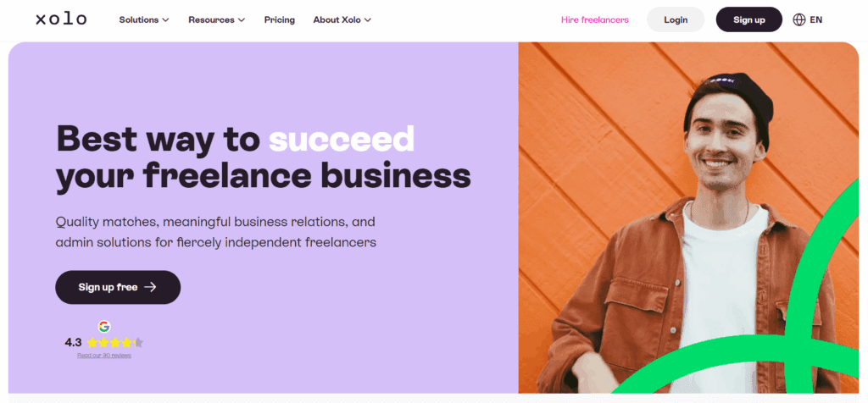Open the Pricing page
Screen dimensions: 868x403
point(280,19)
